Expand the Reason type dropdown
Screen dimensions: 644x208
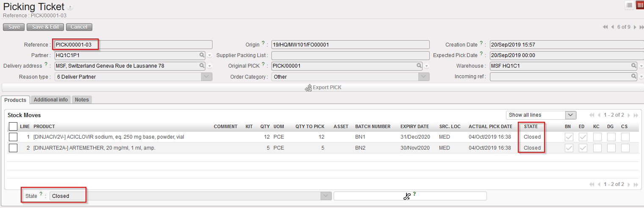(x=206, y=77)
